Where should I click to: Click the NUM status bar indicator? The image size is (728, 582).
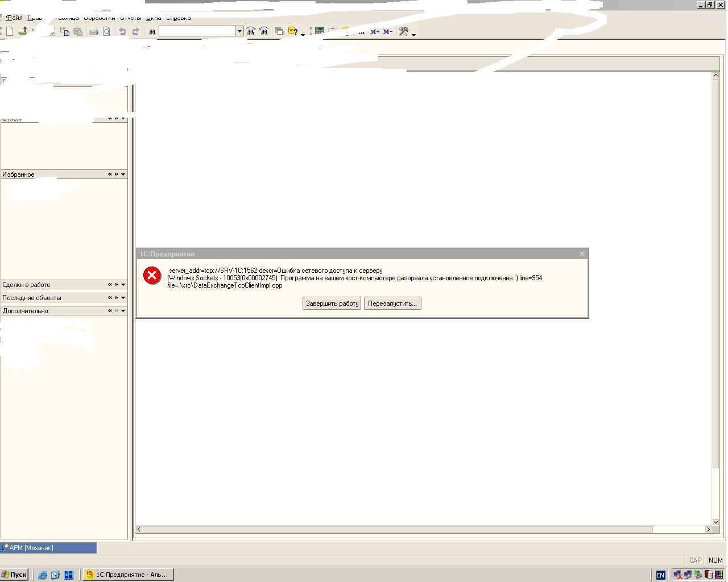(715, 560)
